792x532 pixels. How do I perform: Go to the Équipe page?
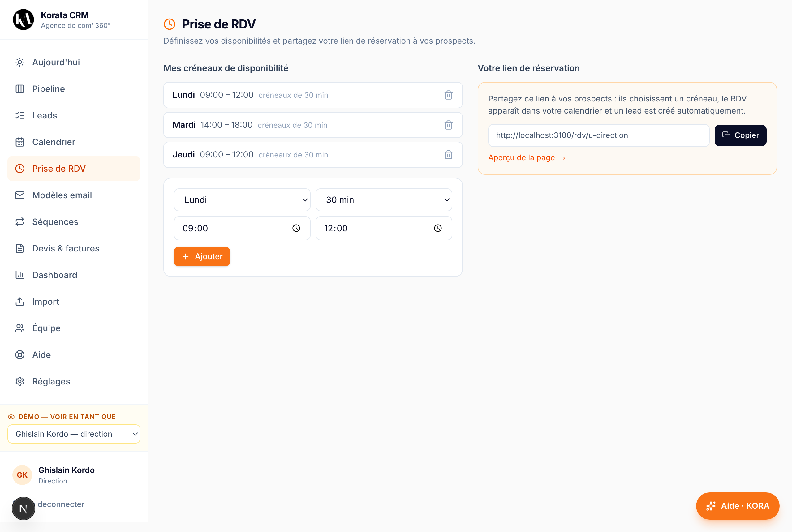point(74,328)
